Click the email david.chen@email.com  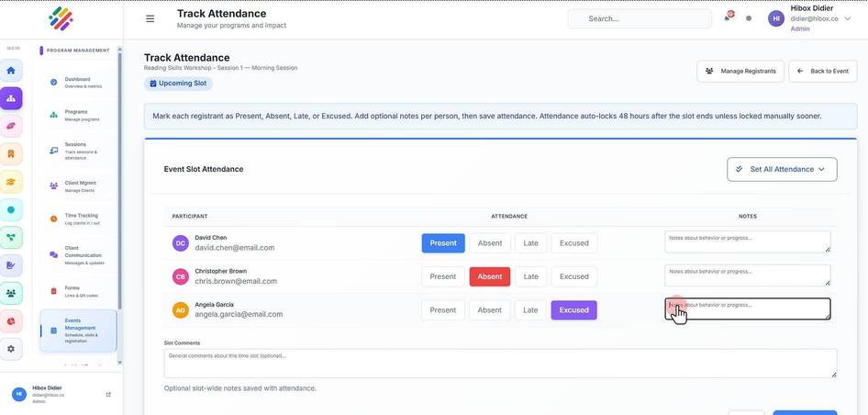(235, 248)
